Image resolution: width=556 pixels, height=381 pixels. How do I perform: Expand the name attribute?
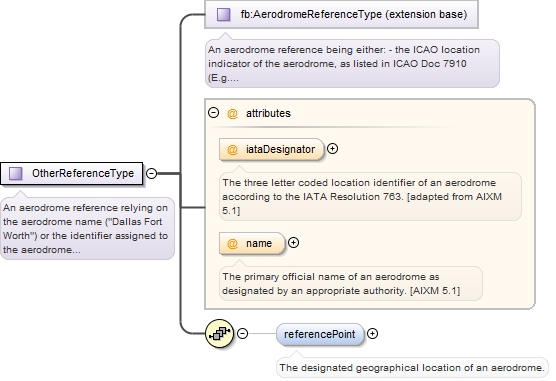point(293,243)
